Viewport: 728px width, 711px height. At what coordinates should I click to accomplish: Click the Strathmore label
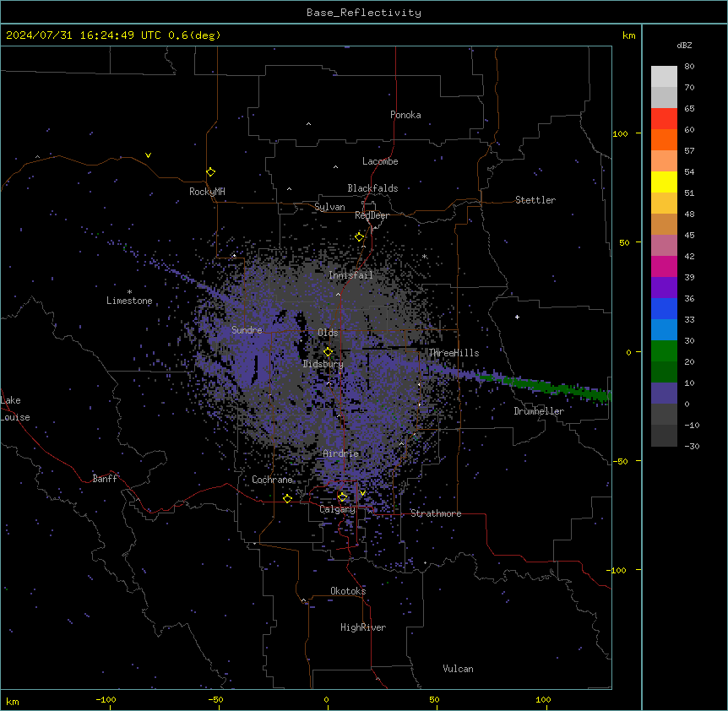pyautogui.click(x=436, y=513)
